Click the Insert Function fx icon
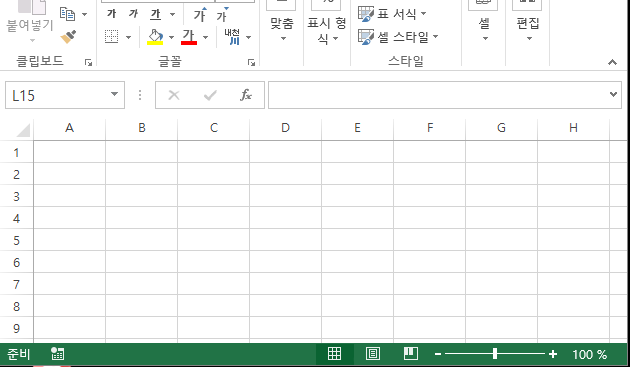 tap(246, 95)
